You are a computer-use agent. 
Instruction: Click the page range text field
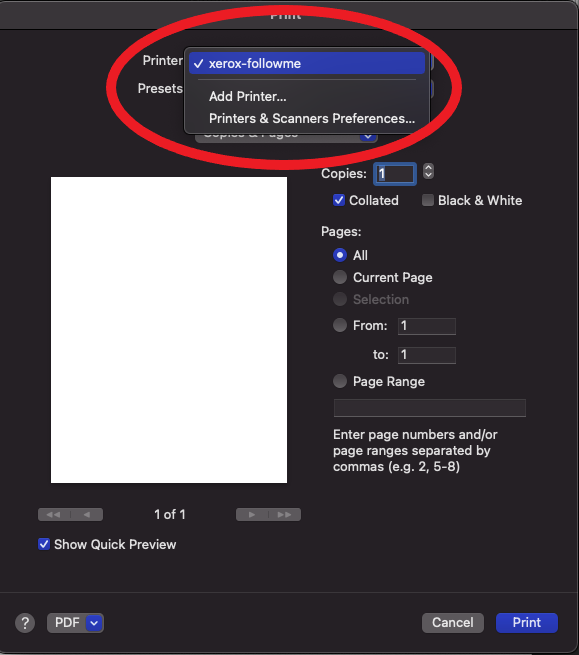(x=430, y=408)
